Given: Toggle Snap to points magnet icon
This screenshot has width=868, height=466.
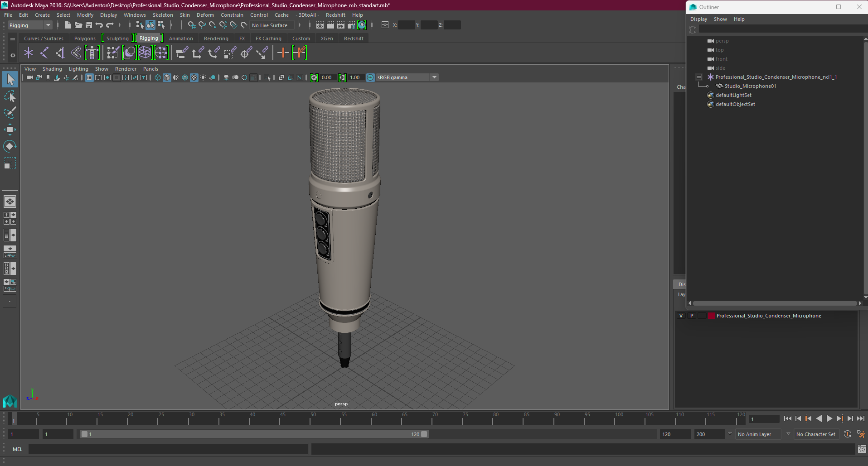Looking at the screenshot, I should pyautogui.click(x=213, y=25).
